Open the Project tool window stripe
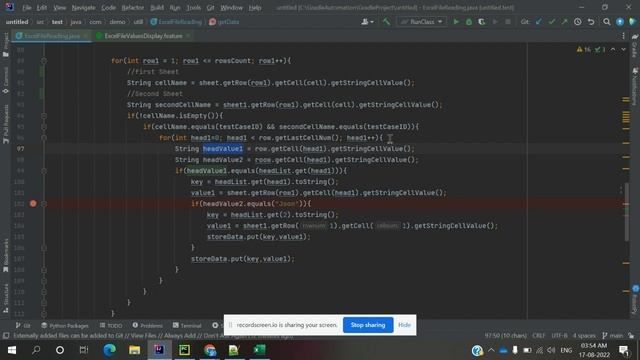Viewport: 640px width, 360px height. point(5,45)
